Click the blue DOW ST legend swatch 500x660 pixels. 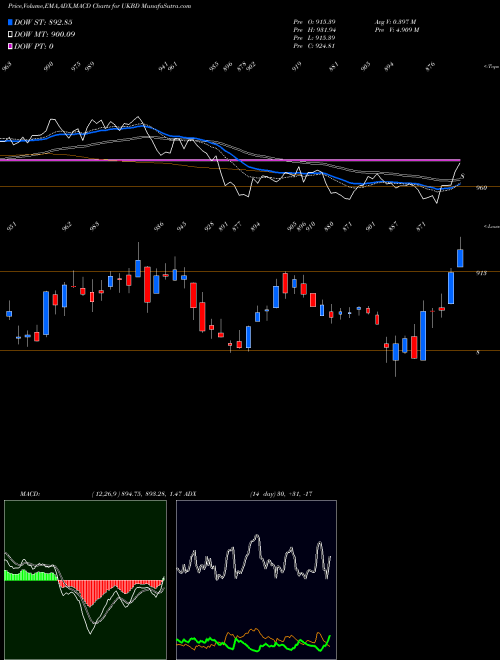tap(10, 22)
